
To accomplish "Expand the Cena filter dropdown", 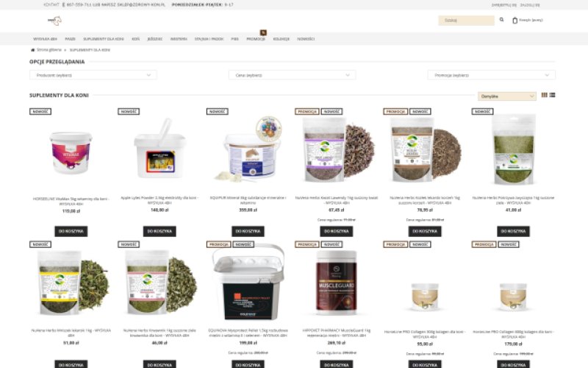I will coord(292,75).
